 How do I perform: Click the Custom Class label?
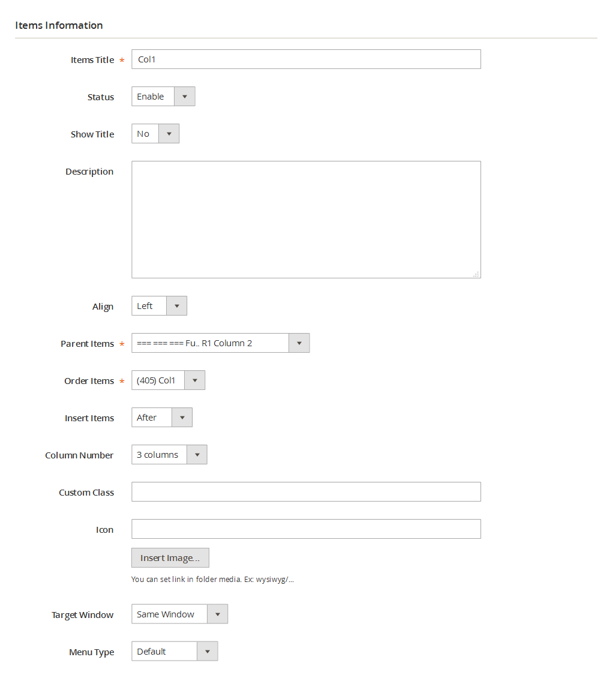point(86,492)
